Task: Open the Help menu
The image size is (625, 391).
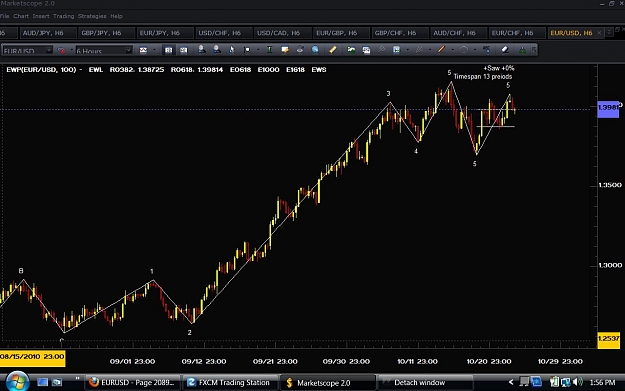Action: 116,16
